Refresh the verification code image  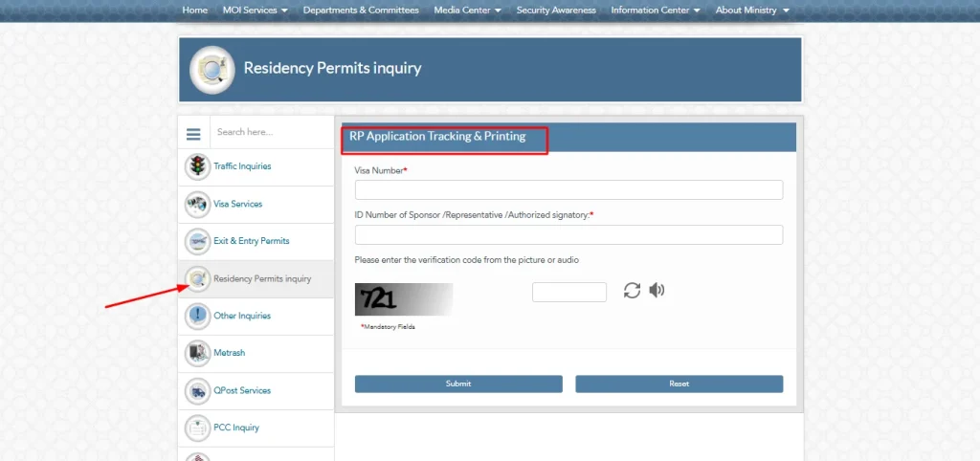pyautogui.click(x=632, y=291)
